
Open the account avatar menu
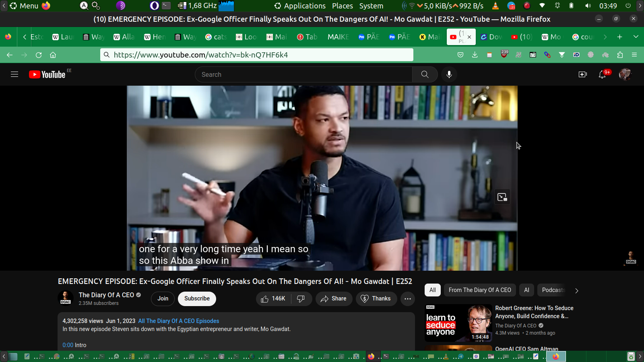[x=625, y=74]
